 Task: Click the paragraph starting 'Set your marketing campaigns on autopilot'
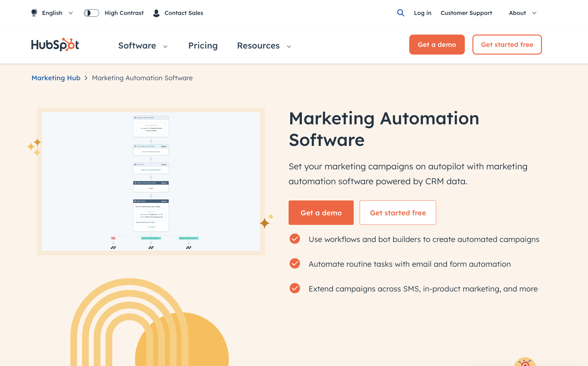click(408, 174)
